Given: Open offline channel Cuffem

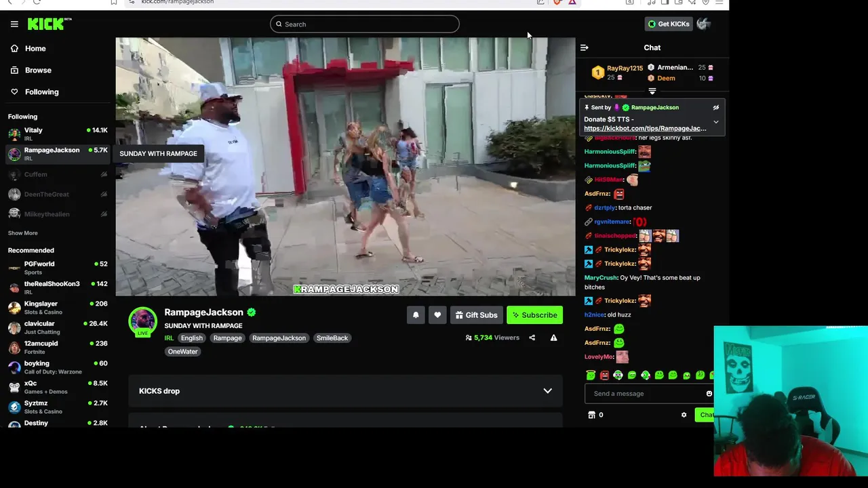Looking at the screenshot, I should point(58,174).
